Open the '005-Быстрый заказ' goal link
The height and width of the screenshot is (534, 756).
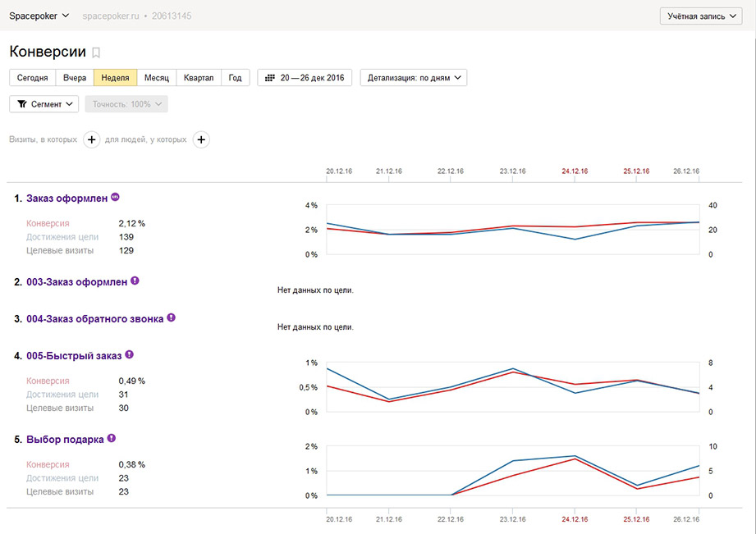point(74,356)
